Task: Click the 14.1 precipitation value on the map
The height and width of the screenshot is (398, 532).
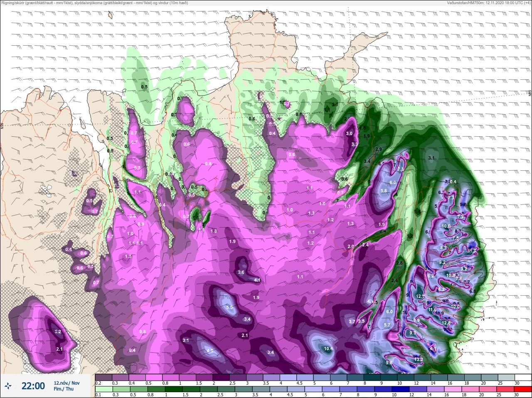Action: [x=432, y=349]
